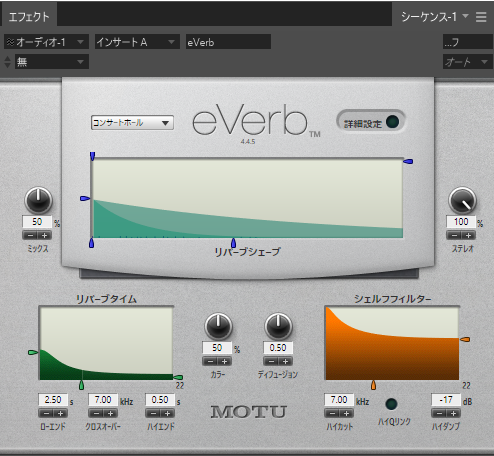This screenshot has width=494, height=456.
Task: Select the エフェクト tab
Action: [x=29, y=16]
